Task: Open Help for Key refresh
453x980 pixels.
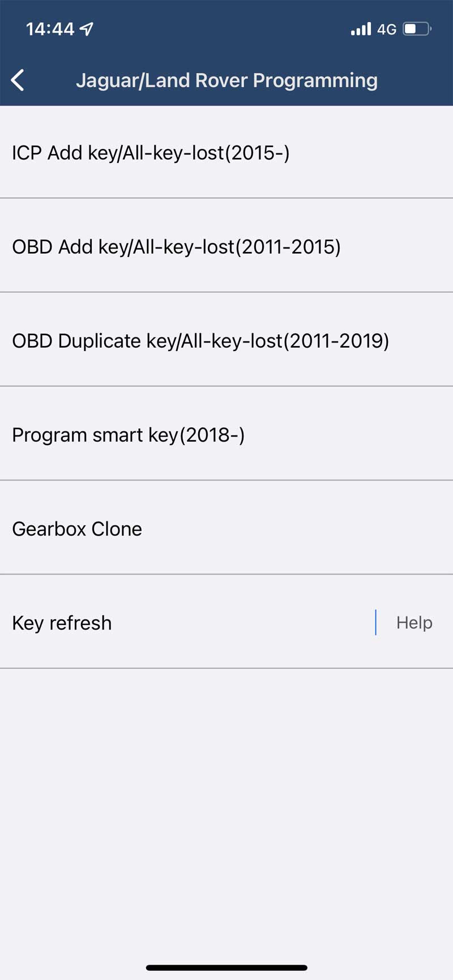Action: tap(414, 622)
